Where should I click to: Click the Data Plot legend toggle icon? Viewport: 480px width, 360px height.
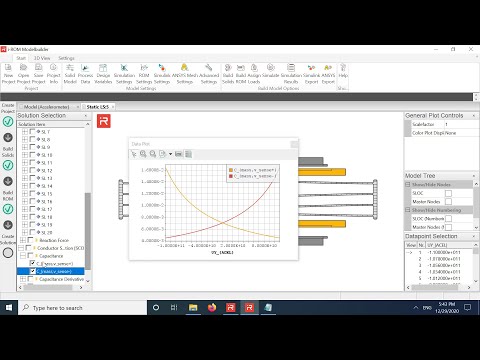pos(188,154)
